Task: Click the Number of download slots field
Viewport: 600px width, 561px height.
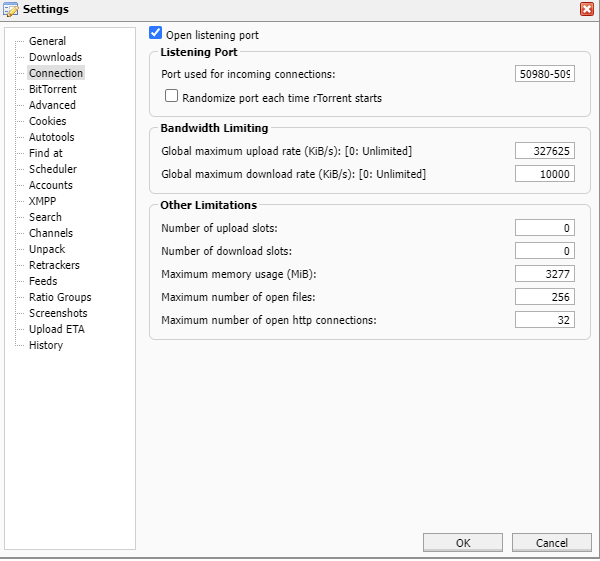Action: (545, 251)
